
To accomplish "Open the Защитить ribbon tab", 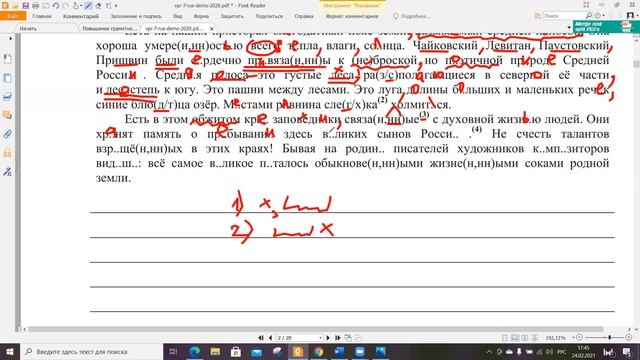I will (232, 16).
